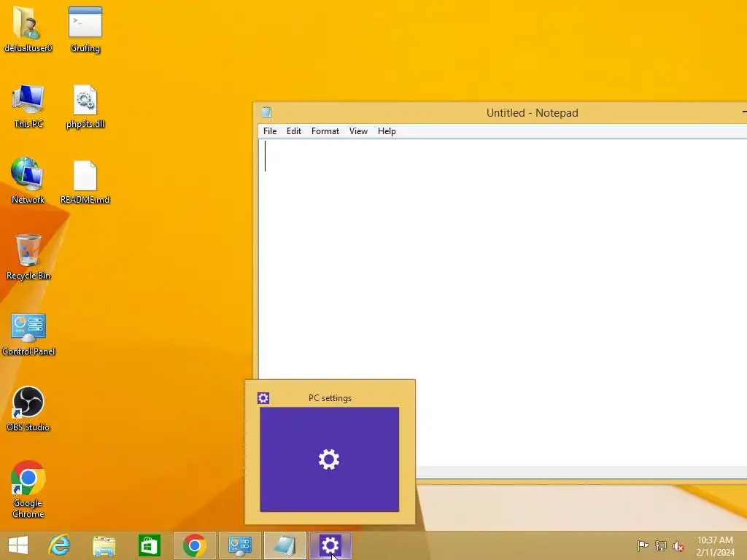
Task: Click the muted volume tray icon
Action: point(678,546)
